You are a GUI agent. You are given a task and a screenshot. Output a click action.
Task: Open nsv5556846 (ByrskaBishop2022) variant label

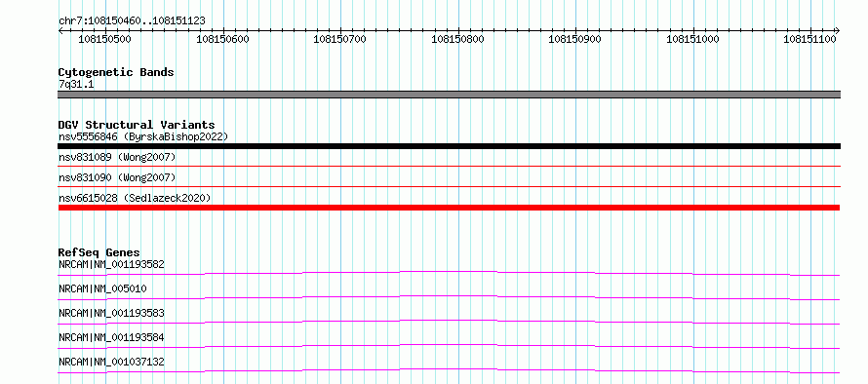143,136
